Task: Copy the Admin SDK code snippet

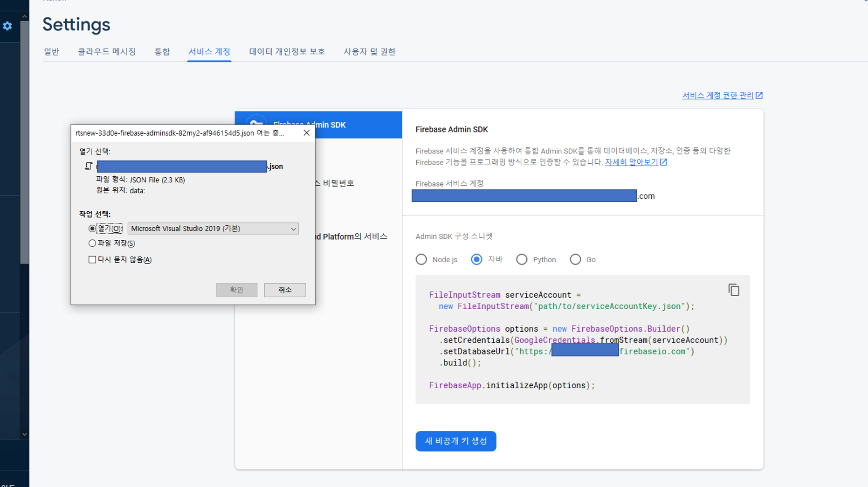Action: tap(734, 290)
